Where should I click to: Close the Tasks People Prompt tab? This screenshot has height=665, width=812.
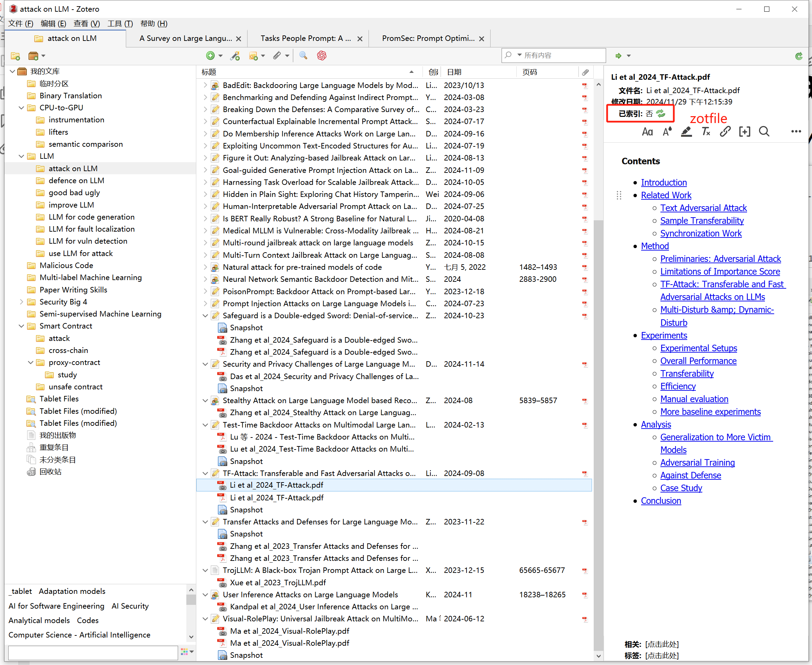tap(360, 39)
